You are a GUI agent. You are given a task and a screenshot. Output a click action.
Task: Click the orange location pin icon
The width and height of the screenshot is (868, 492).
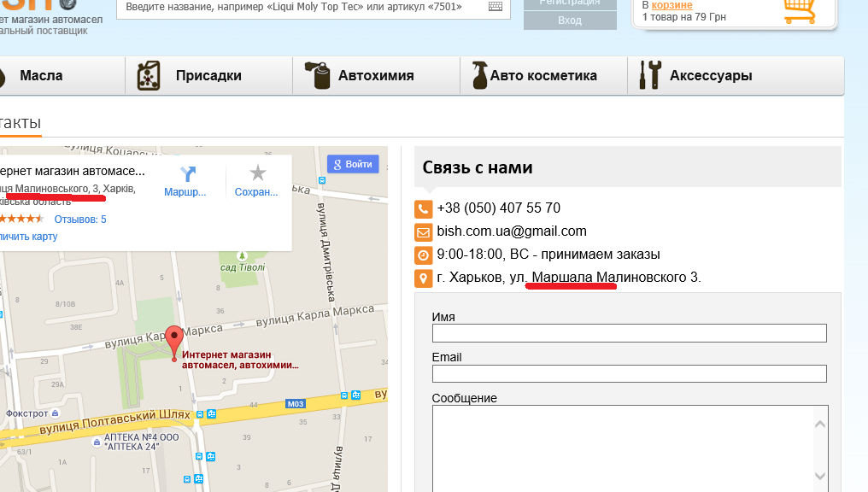[423, 278]
